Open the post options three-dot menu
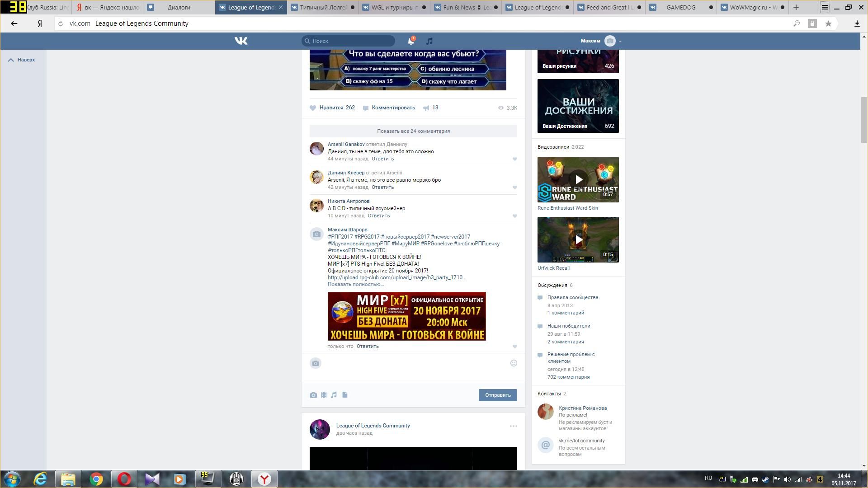The image size is (868, 488). [x=513, y=426]
